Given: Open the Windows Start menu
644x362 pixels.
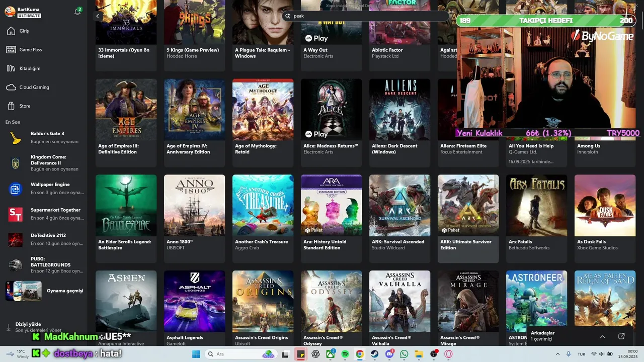Looking at the screenshot, I should [x=196, y=354].
